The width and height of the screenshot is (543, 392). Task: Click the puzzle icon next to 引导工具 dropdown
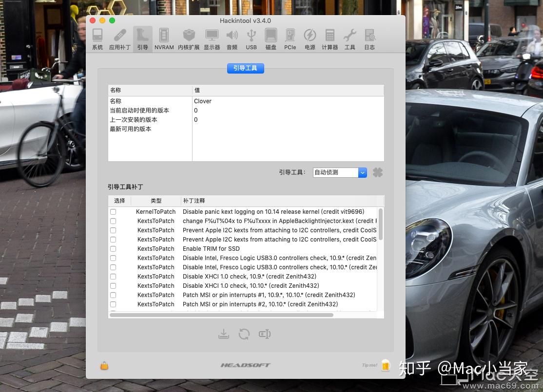click(377, 172)
